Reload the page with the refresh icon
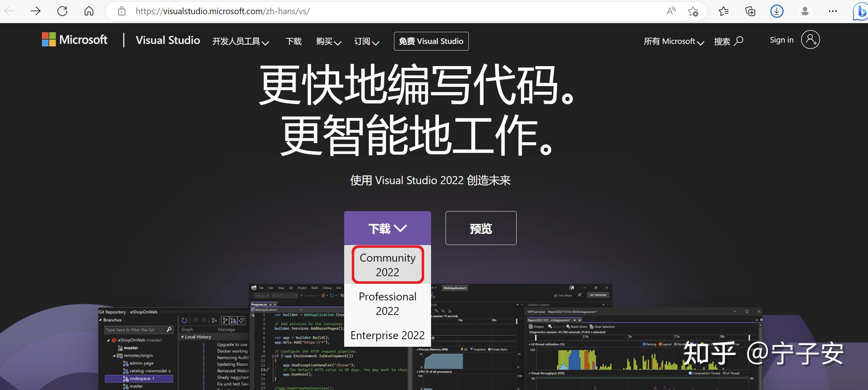The image size is (868, 390). tap(62, 11)
